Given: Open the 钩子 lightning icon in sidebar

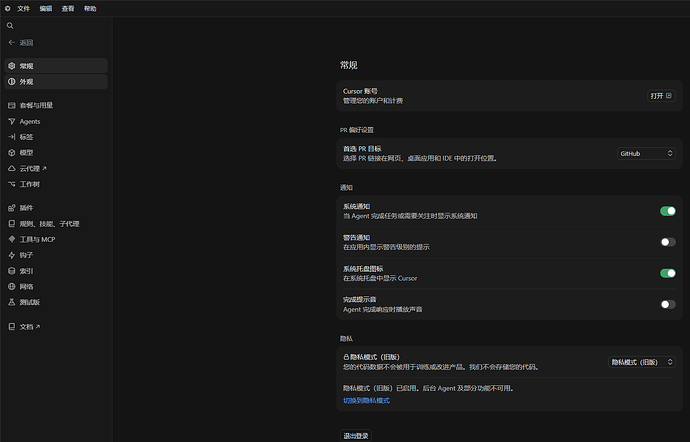Looking at the screenshot, I should click(12, 255).
